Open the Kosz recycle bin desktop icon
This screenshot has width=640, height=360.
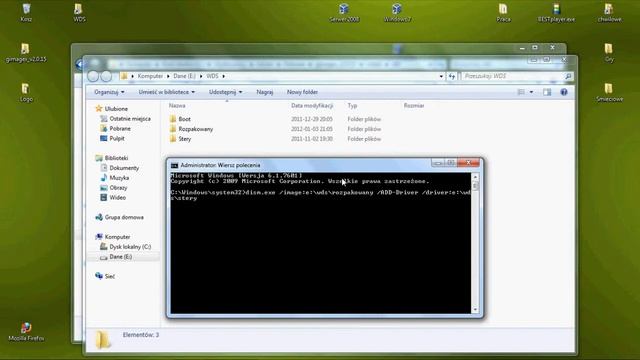click(x=26, y=12)
